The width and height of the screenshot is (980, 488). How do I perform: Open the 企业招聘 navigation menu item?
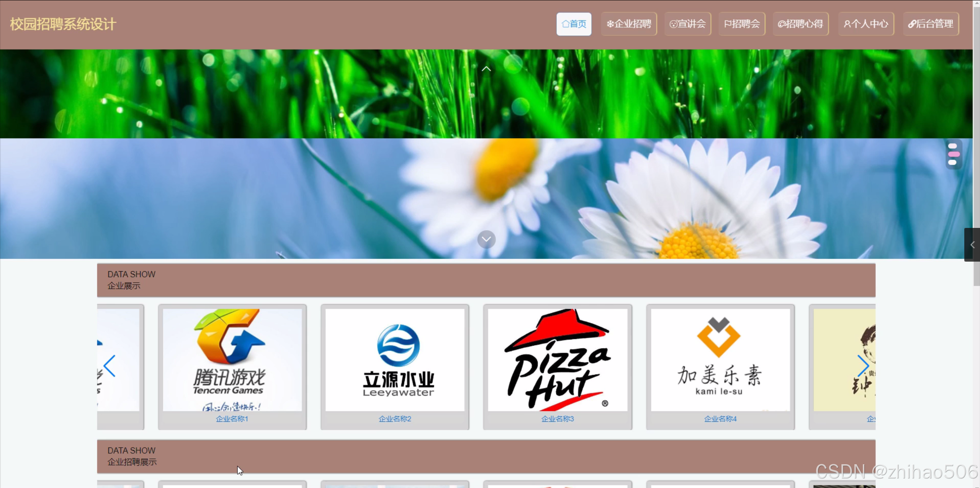[x=629, y=24]
